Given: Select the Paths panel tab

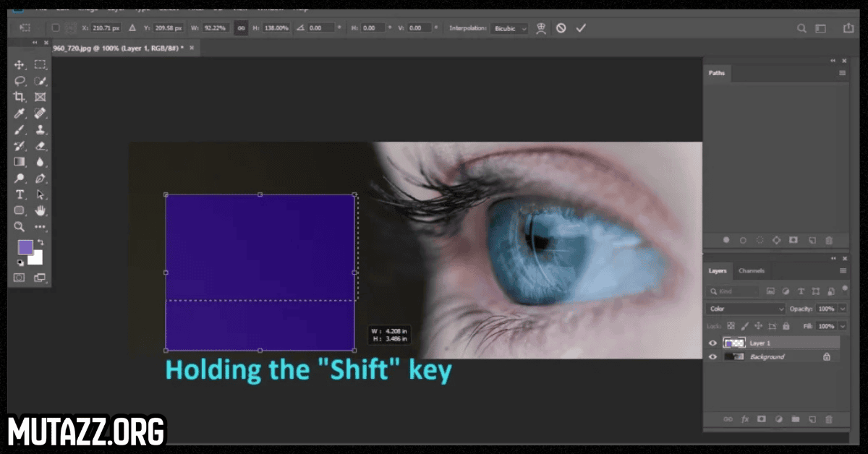Looking at the screenshot, I should point(716,73).
